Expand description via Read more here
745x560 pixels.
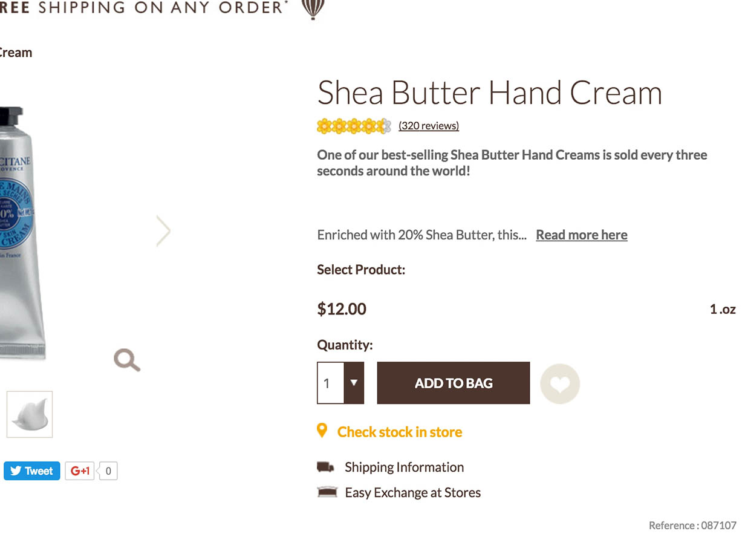581,235
